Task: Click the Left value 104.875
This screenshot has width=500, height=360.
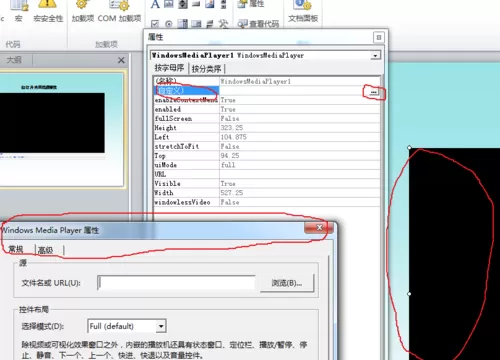Action: [x=234, y=137]
